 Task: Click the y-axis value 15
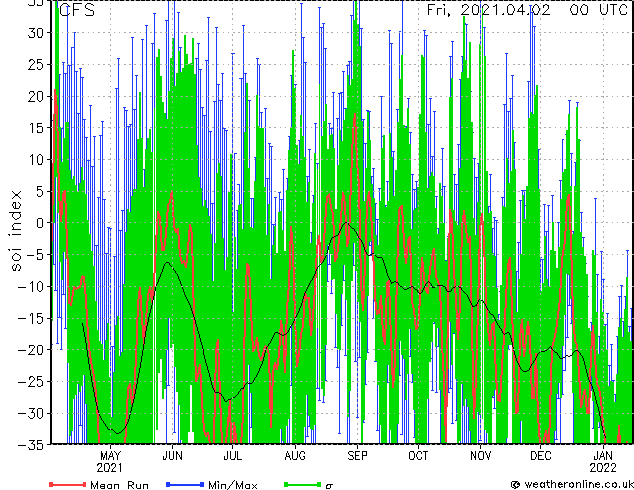pyautogui.click(x=36, y=128)
